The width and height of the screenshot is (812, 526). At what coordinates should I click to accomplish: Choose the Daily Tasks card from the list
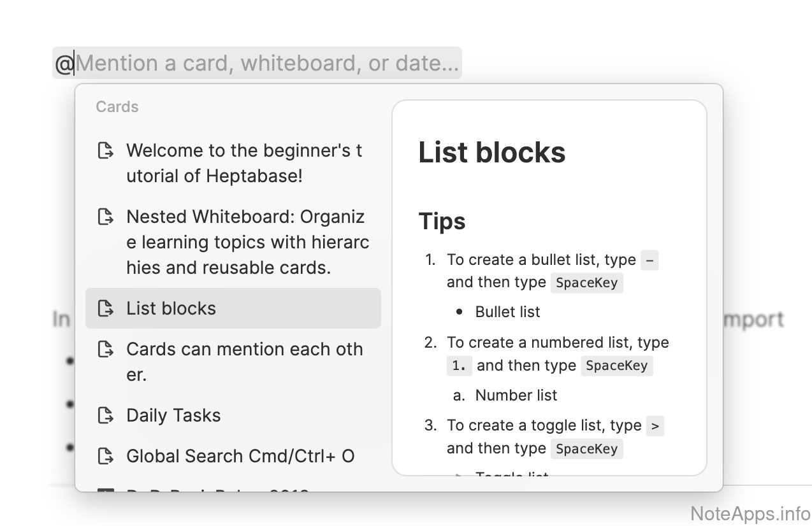173,416
